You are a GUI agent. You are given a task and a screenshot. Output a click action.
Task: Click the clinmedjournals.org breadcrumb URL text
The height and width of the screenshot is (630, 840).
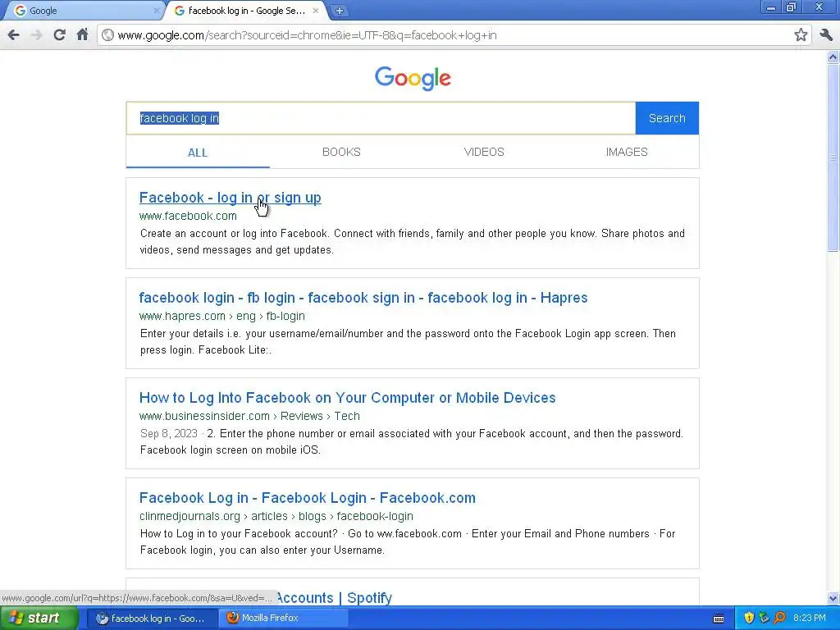(x=276, y=517)
